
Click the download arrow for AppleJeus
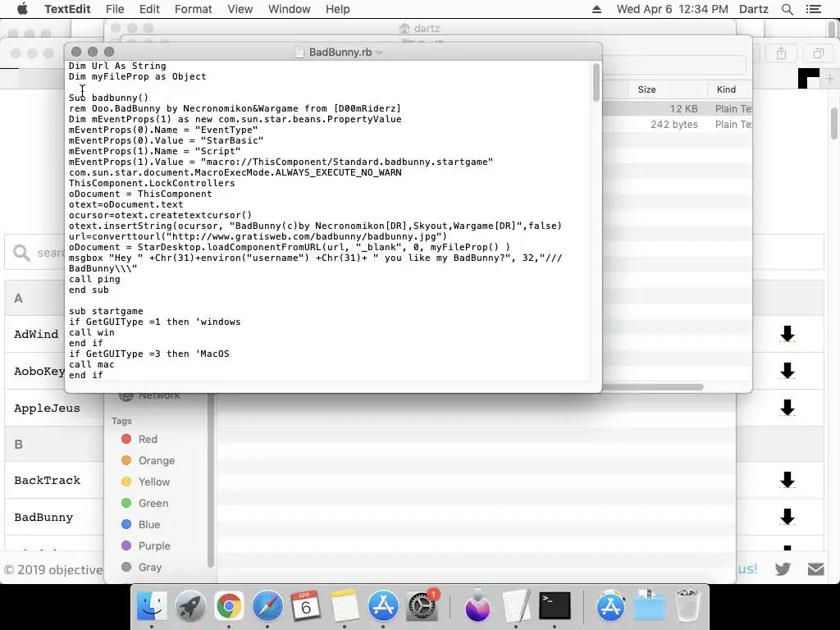787,409
